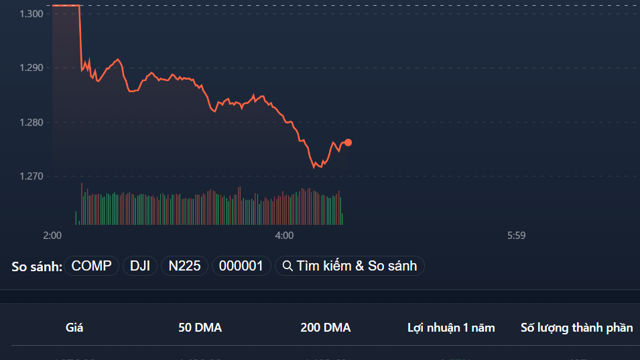The image size is (640, 360).
Task: Add N225 index to comparison
Action: click(x=184, y=266)
